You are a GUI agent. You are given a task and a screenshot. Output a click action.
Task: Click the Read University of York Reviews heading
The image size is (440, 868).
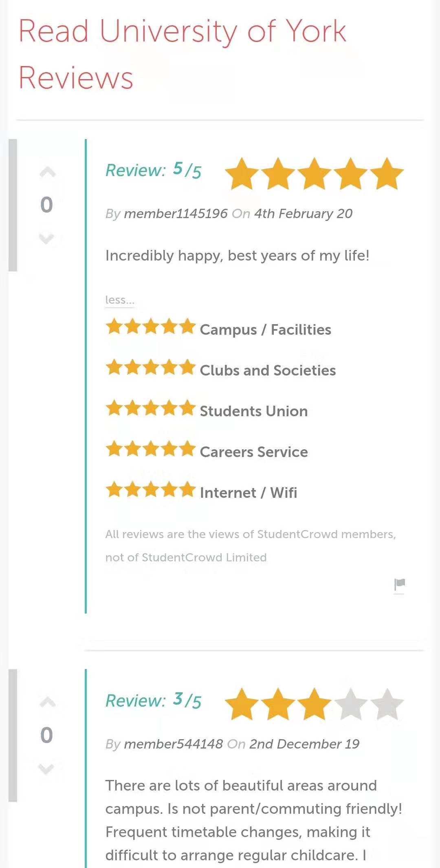point(182,54)
